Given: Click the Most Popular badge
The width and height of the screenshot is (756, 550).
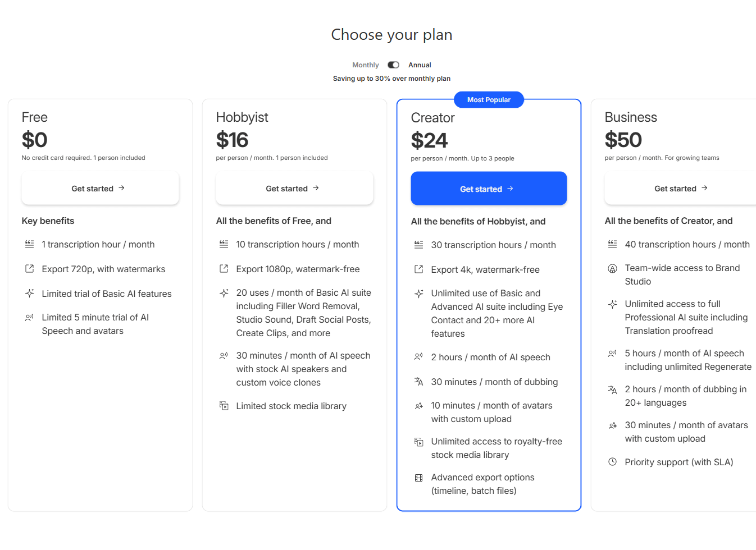Looking at the screenshot, I should [x=489, y=100].
